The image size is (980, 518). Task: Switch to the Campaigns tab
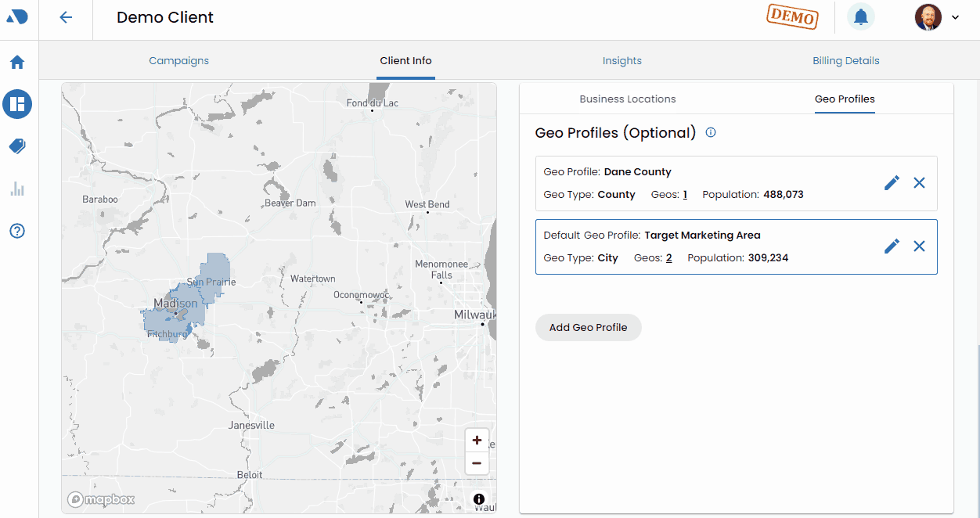click(179, 60)
